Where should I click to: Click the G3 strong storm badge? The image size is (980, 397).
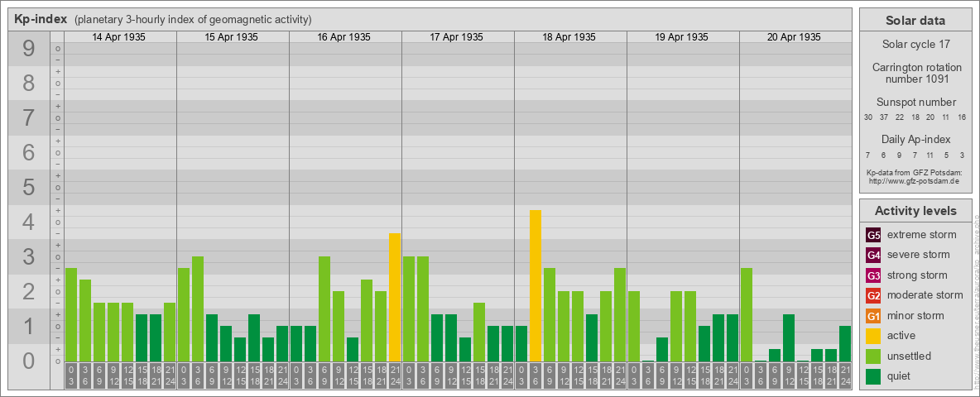click(873, 275)
